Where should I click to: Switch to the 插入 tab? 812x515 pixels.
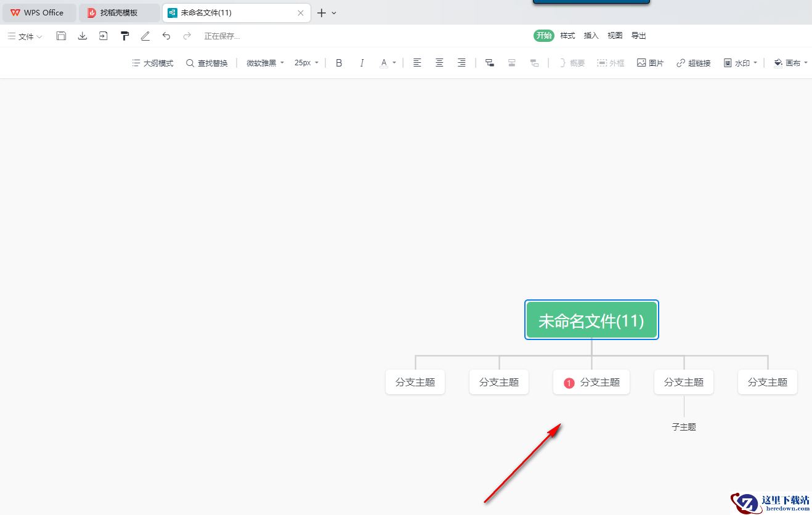coord(591,36)
